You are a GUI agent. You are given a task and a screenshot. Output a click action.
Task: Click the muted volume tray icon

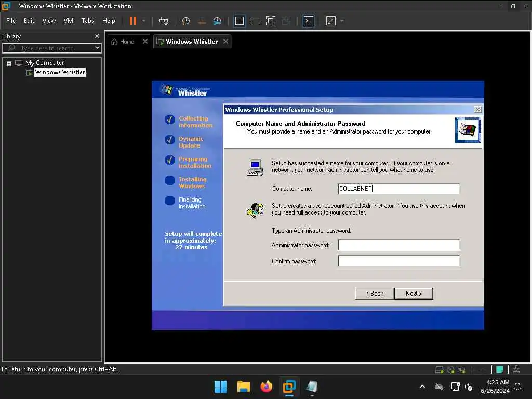click(469, 387)
